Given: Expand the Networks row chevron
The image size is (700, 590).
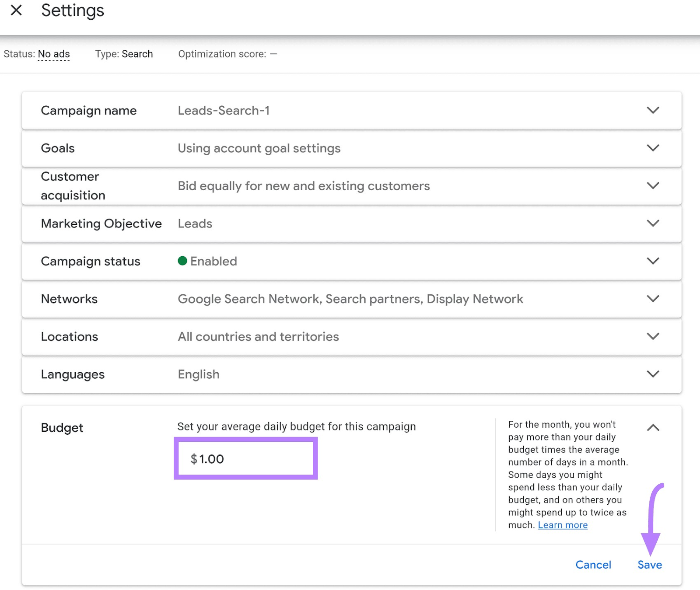Looking at the screenshot, I should tap(653, 299).
